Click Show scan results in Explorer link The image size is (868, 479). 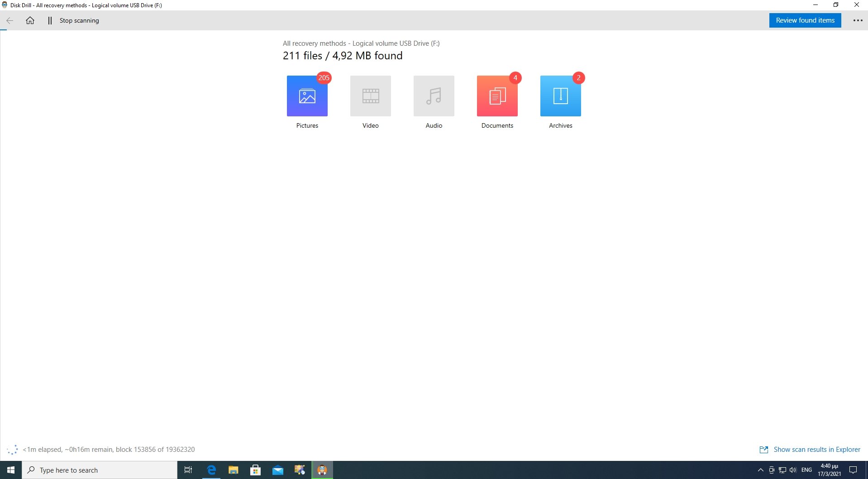(x=816, y=450)
